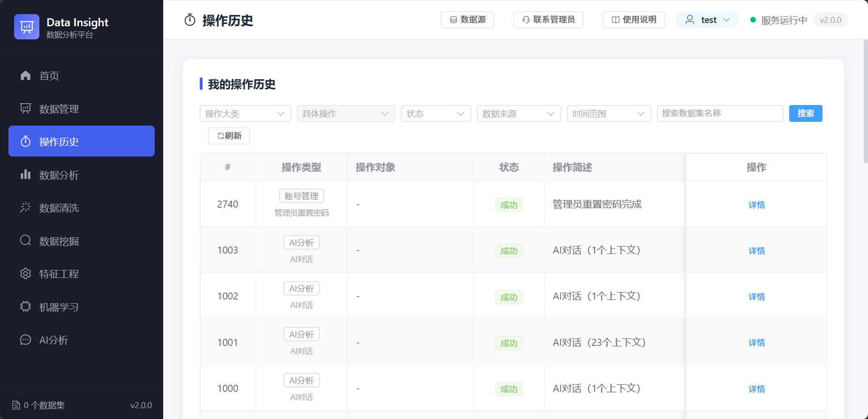Select 操作历史 menu item

[82, 141]
